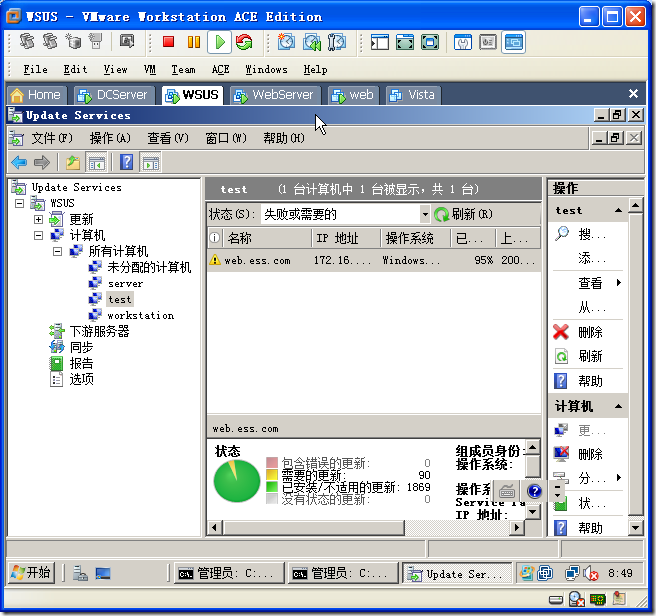Click the yellow Suspend VM button
Viewport: 656px width, 616px height.
pos(194,41)
